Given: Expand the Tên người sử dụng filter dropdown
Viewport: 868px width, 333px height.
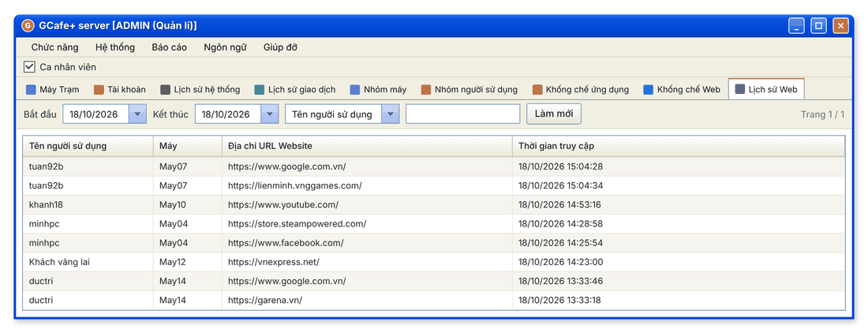Looking at the screenshot, I should click(x=391, y=114).
